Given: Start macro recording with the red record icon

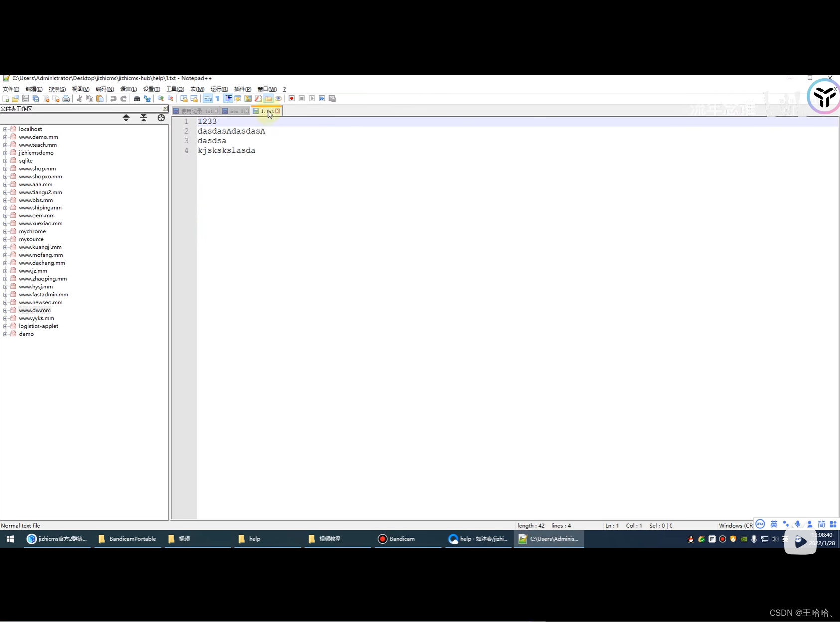Looking at the screenshot, I should 292,98.
